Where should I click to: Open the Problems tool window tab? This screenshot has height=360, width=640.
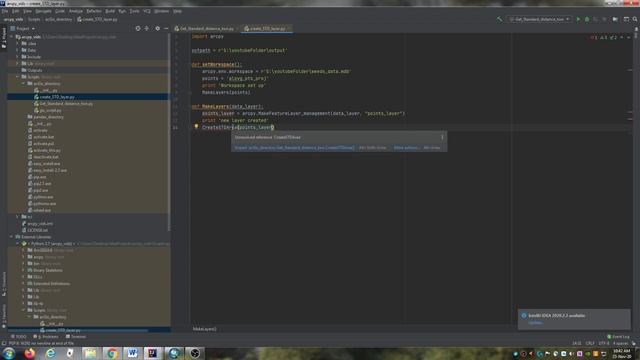tap(46, 337)
